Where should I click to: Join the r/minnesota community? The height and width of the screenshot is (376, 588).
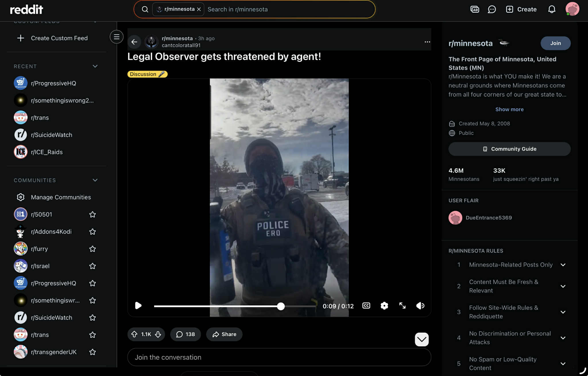(x=555, y=43)
